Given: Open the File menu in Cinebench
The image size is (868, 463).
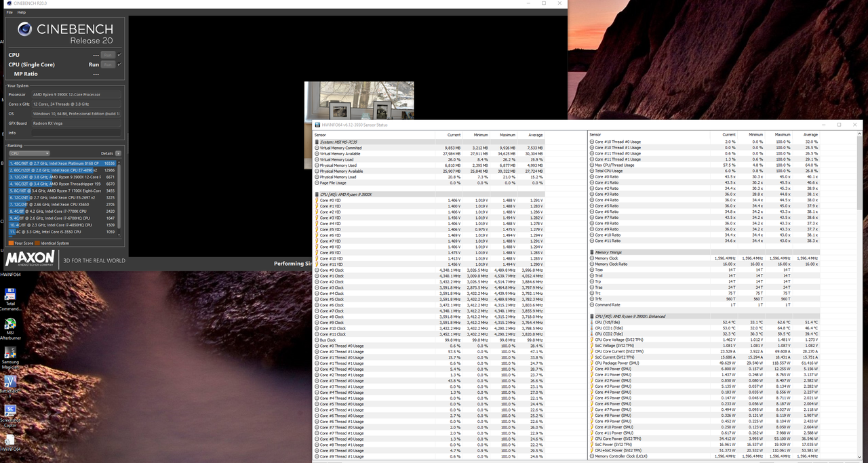Looking at the screenshot, I should click(9, 12).
